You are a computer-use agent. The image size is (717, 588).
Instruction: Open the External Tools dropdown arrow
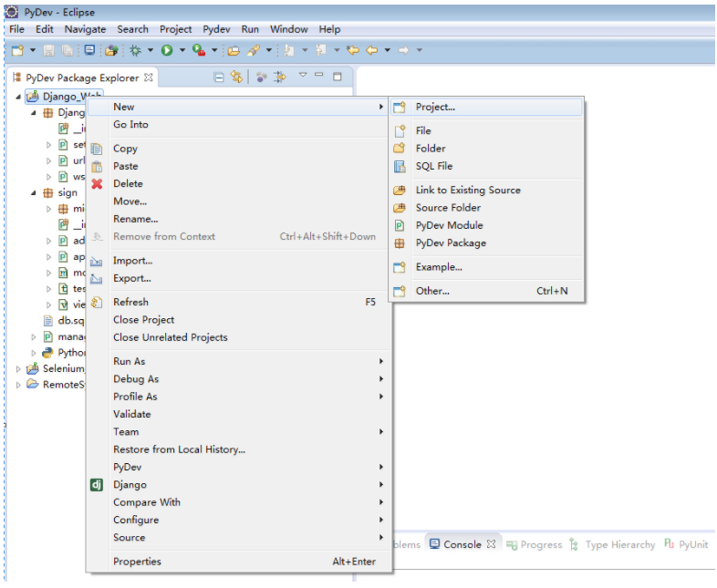(214, 50)
